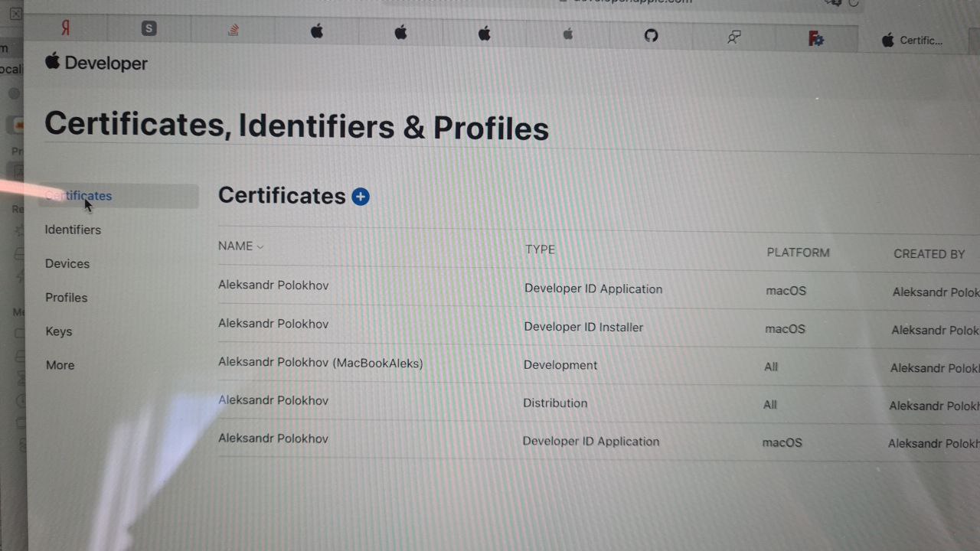The height and width of the screenshot is (551, 980).
Task: Switch to the GitHub browser tab
Action: pyautogui.click(x=651, y=35)
